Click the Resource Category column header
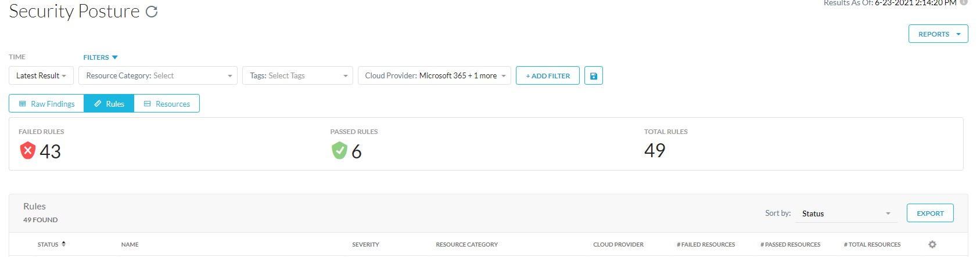 tap(466, 245)
